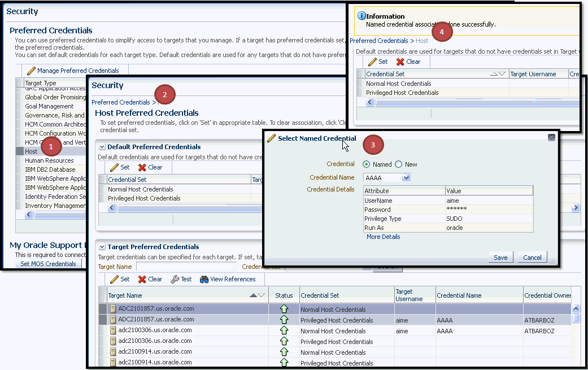588x370 pixels.
Task: Click Cancel in Select Named Credential dialog
Action: pyautogui.click(x=532, y=258)
